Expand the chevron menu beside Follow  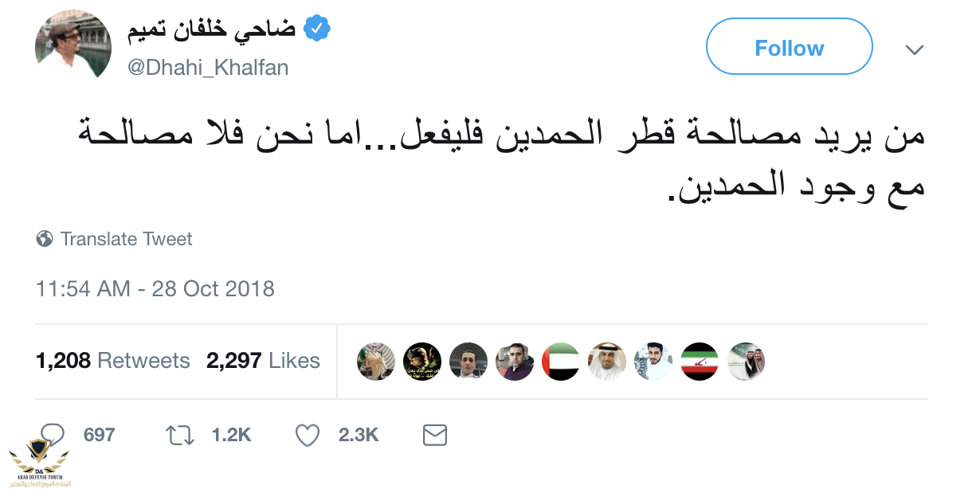[915, 49]
